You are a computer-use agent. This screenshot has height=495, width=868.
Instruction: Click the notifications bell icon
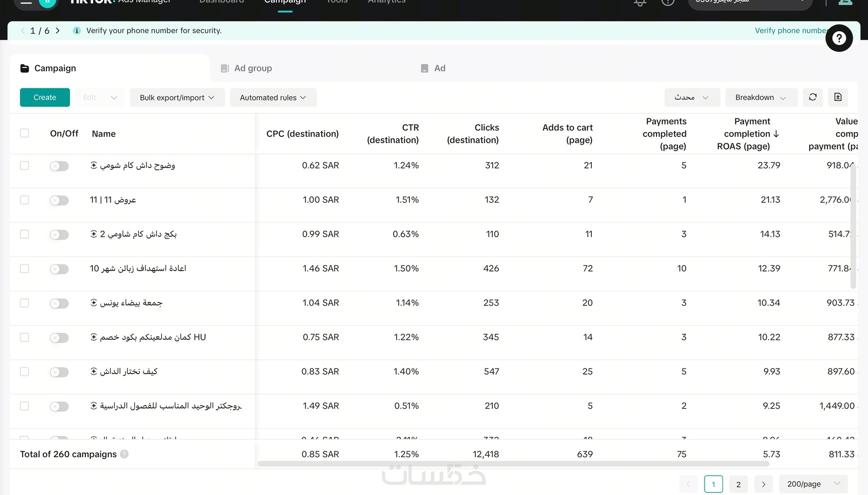640,3
